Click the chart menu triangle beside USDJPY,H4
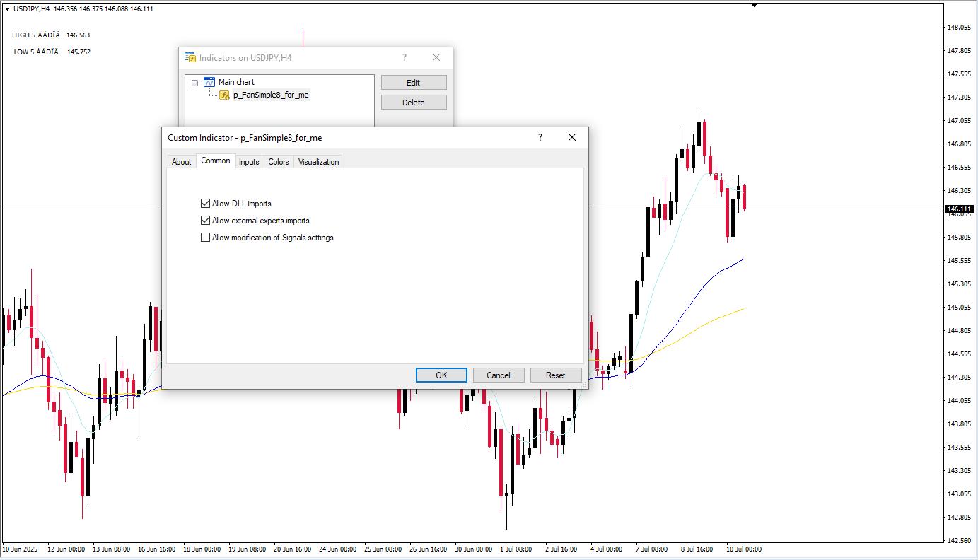The width and height of the screenshot is (978, 560). (x=7, y=8)
